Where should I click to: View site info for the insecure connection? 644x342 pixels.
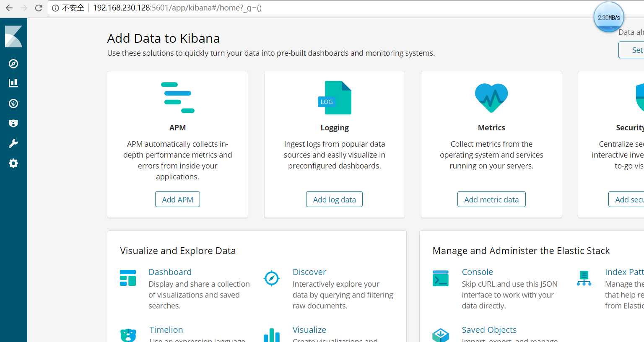(68, 8)
